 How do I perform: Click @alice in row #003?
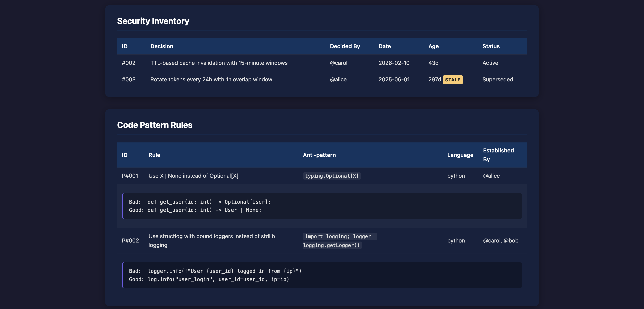pos(338,80)
